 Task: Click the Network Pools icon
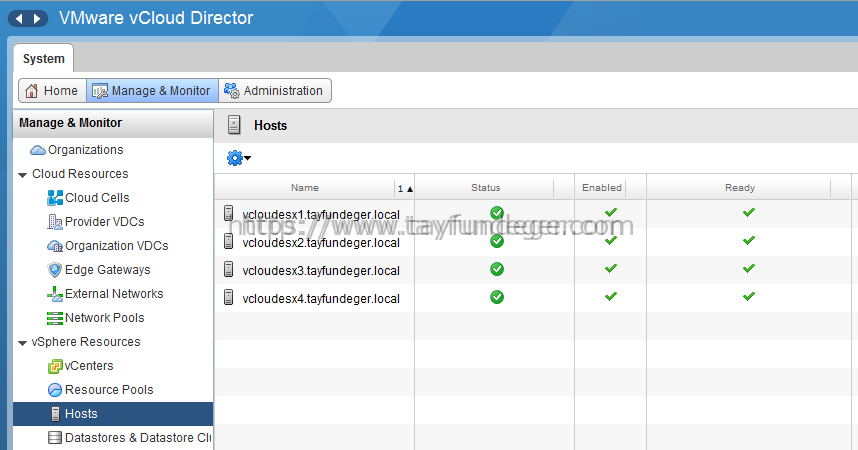55,318
